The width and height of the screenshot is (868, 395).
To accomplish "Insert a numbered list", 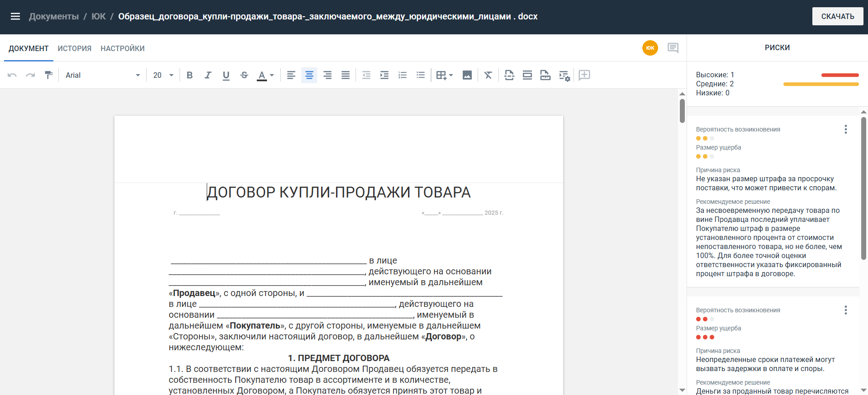I will click(x=402, y=75).
